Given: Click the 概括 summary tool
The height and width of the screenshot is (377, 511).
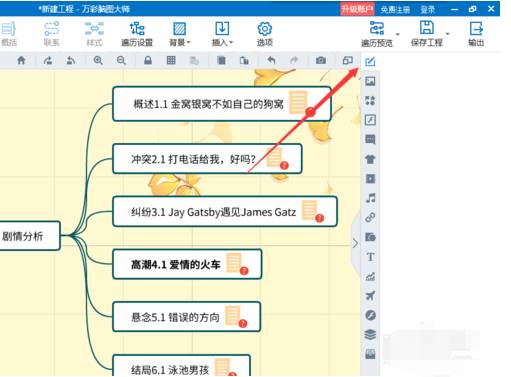Looking at the screenshot, I should [x=9, y=34].
